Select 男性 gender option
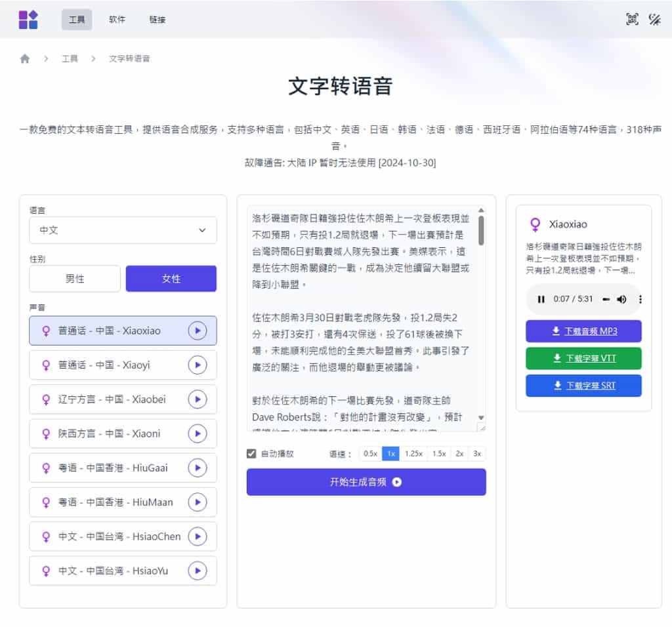Screen dimensions: 672x627 pos(75,279)
